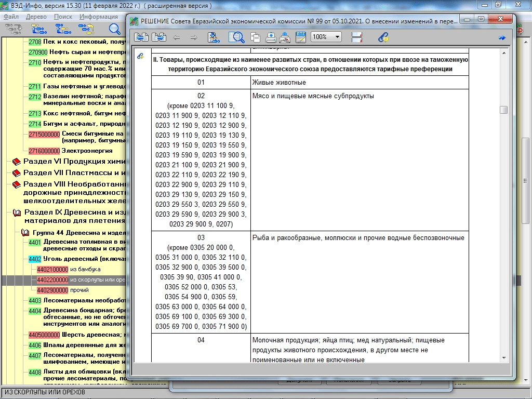Select tree item 4402900000 прочий
Screen dimensions: 532x399
(52, 290)
